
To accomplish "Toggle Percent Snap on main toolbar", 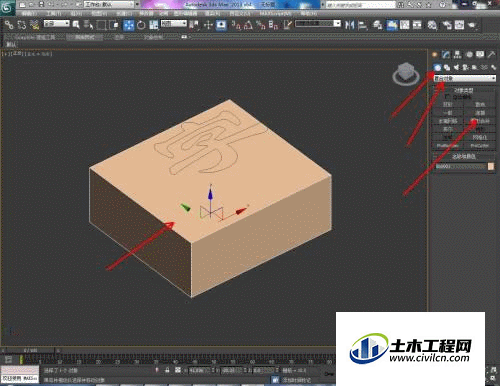I will [260, 25].
